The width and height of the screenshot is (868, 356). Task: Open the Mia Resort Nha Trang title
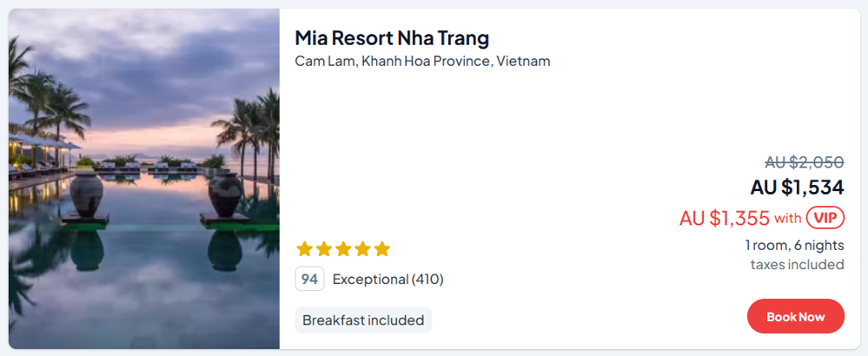(392, 38)
